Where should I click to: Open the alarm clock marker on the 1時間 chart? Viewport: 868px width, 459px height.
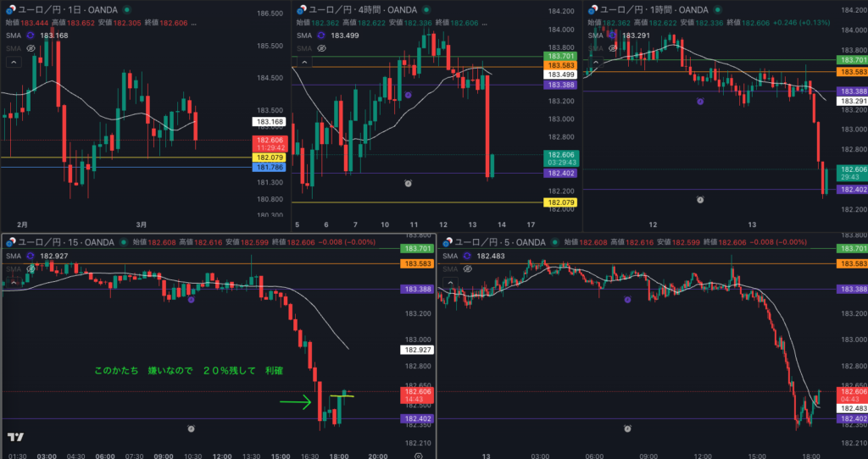pyautogui.click(x=700, y=199)
